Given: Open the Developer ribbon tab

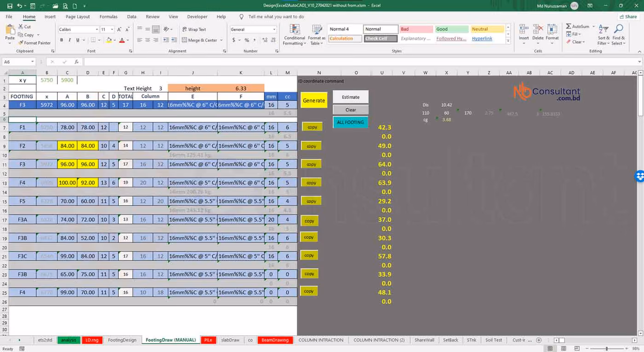Looking at the screenshot, I should [197, 17].
